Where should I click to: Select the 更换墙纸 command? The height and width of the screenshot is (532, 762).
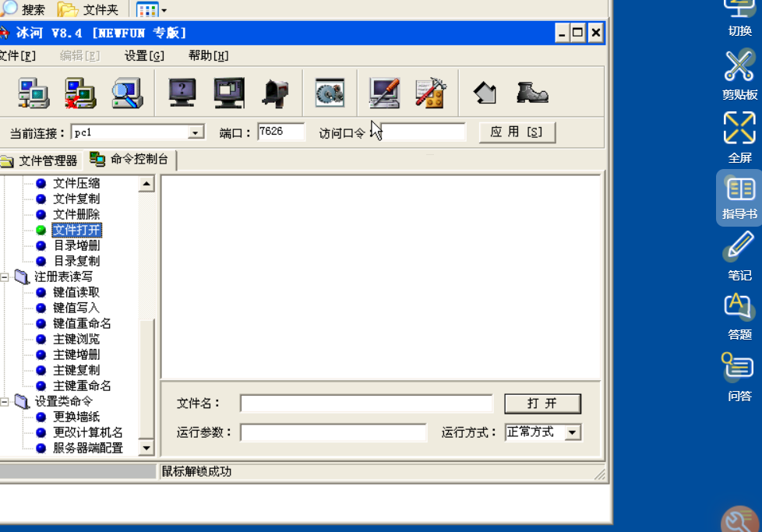coord(76,417)
